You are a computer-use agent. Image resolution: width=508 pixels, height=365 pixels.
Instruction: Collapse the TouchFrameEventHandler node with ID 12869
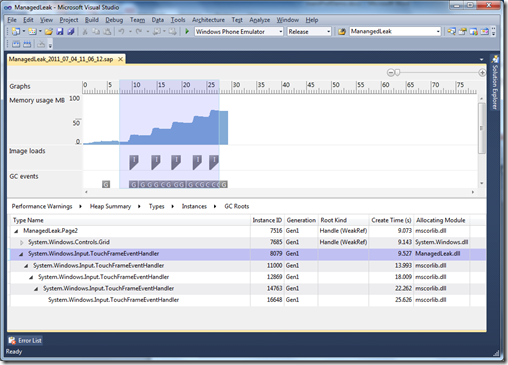31,277
